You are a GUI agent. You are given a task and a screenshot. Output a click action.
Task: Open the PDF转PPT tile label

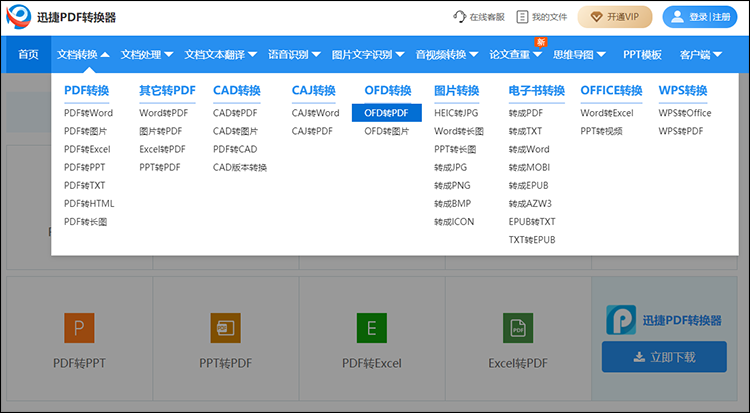pyautogui.click(x=79, y=363)
